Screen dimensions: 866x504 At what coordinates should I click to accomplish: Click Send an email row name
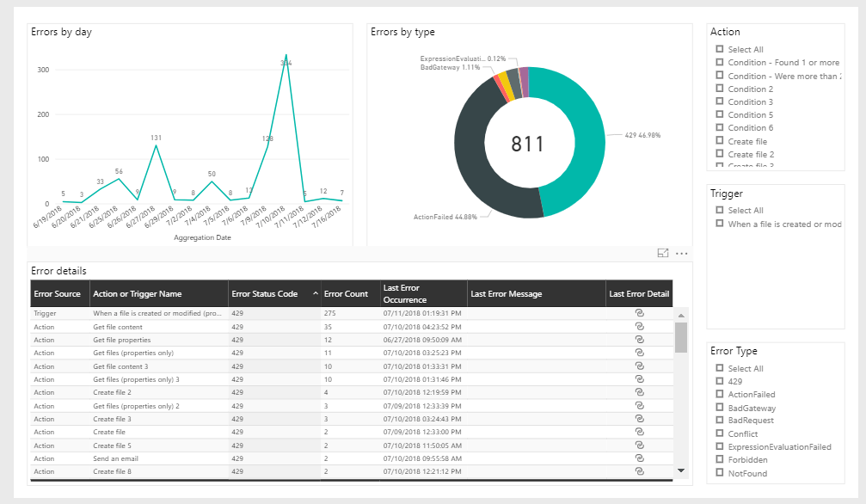tap(115, 458)
